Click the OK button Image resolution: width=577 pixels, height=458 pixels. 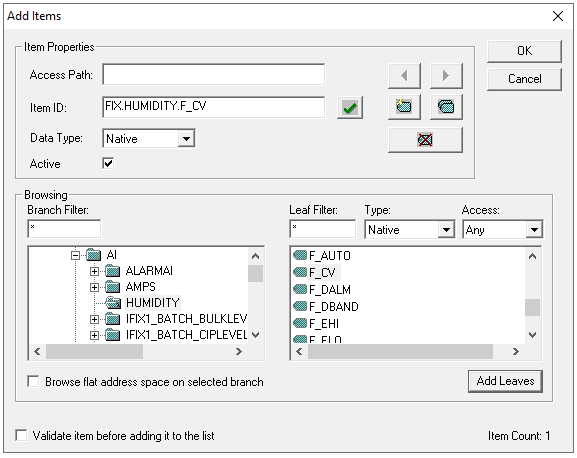[524, 51]
